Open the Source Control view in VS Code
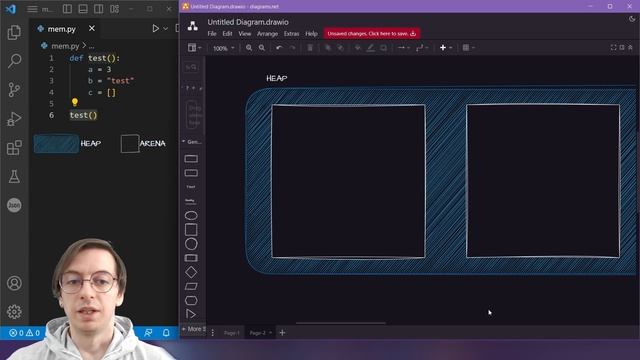The image size is (640, 360). click(x=14, y=89)
